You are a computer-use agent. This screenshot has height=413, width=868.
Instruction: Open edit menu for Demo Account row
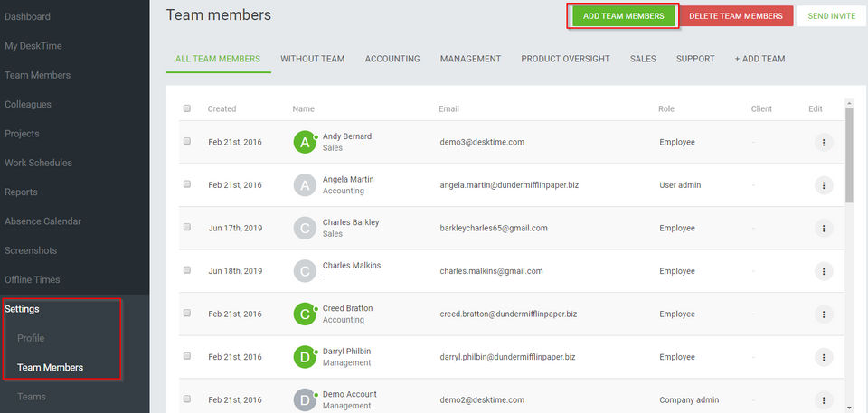823,399
